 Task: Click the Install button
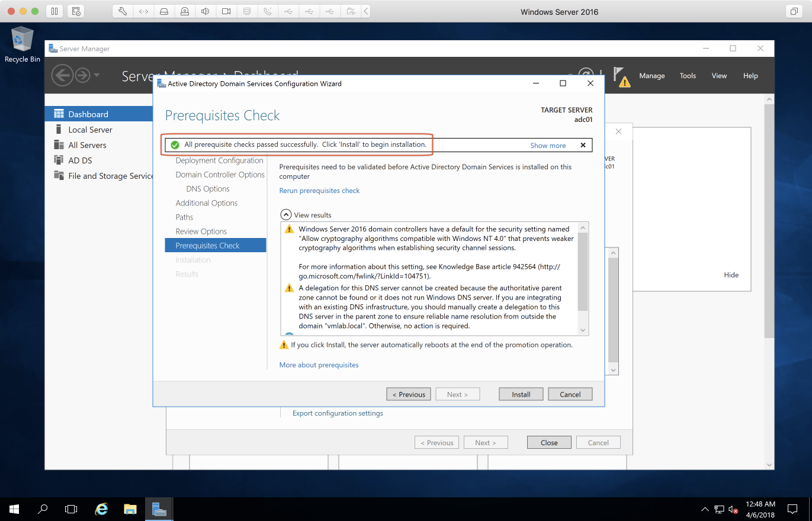coord(521,394)
